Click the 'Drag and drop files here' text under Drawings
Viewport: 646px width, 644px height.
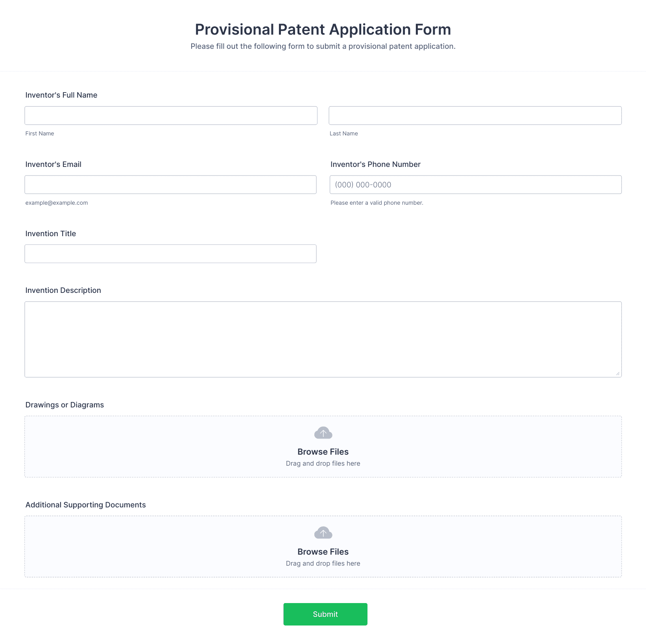(x=323, y=463)
